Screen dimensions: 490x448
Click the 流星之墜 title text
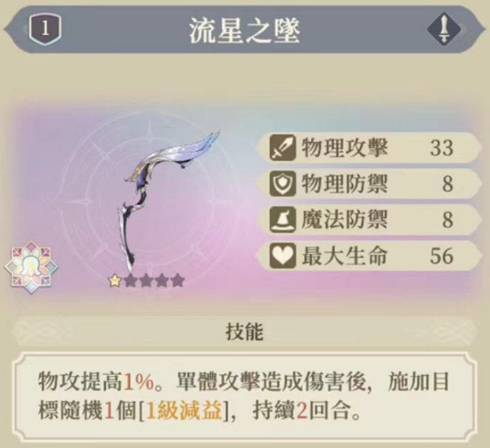tap(244, 30)
